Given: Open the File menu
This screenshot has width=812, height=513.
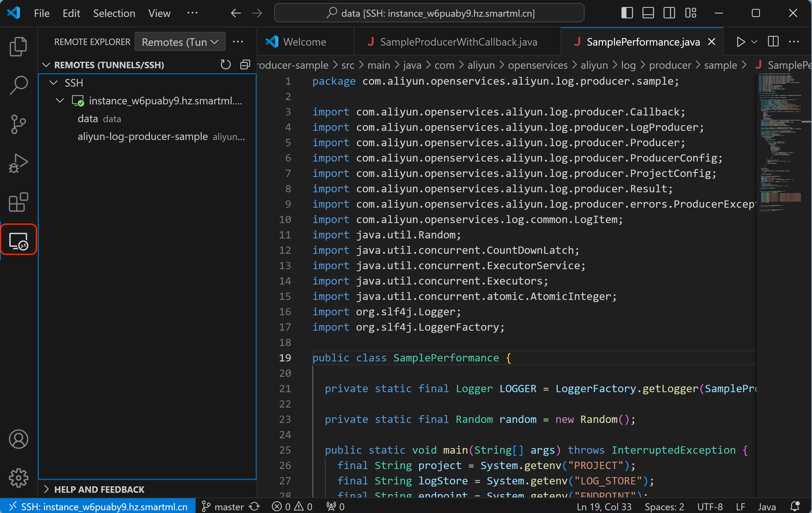Looking at the screenshot, I should (42, 13).
